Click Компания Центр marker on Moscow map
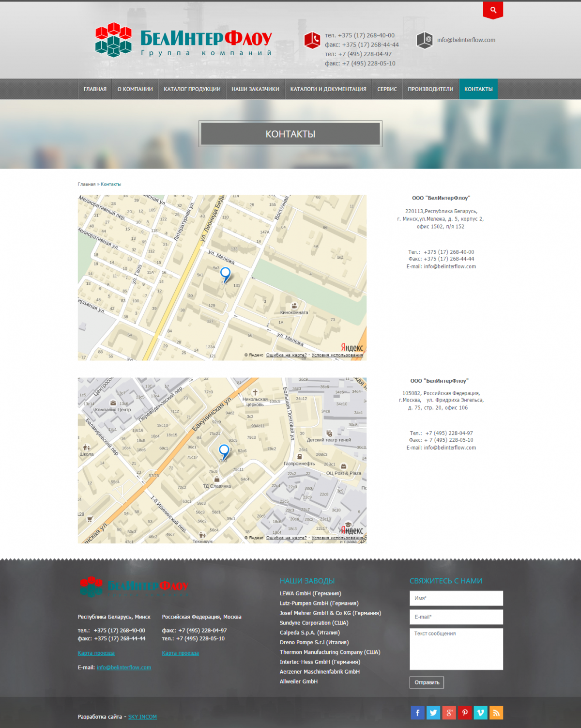Viewport: 581px width, 728px height. click(x=113, y=403)
